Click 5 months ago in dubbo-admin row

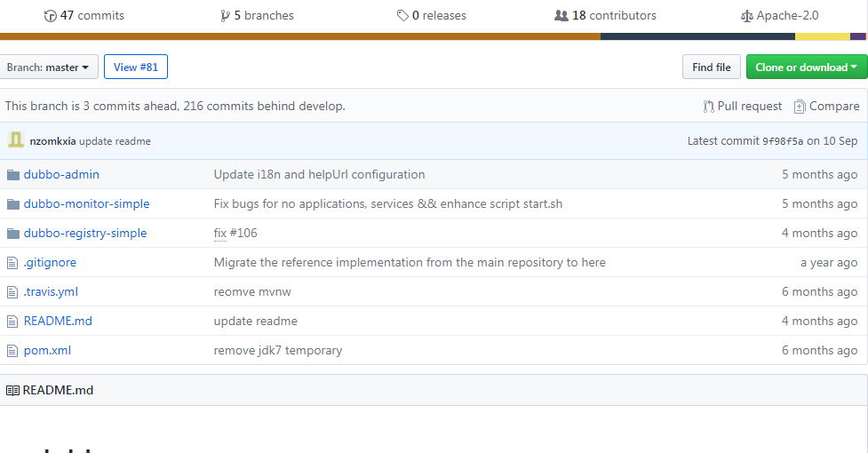(x=819, y=175)
